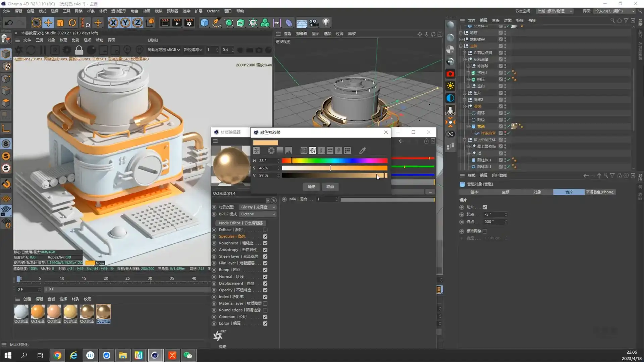Screen dimensions: 644x362
Task: Click the saturation slider bar
Action: pos(334,168)
